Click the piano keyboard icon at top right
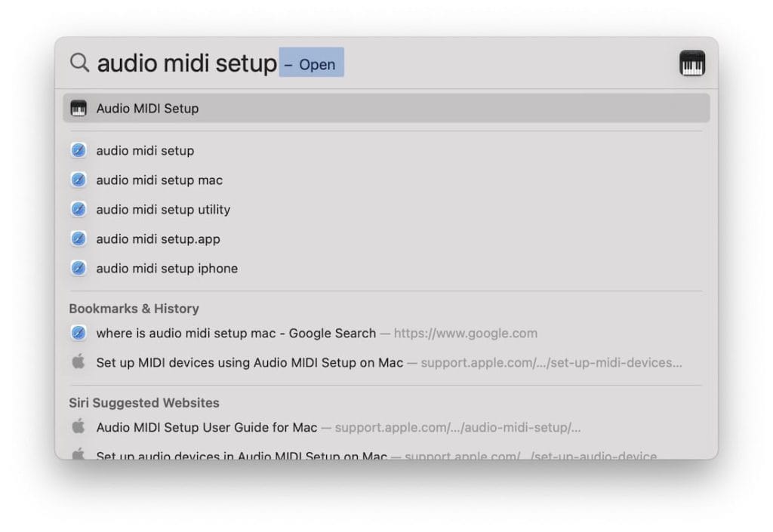The height and width of the screenshot is (532, 773). (x=691, y=63)
